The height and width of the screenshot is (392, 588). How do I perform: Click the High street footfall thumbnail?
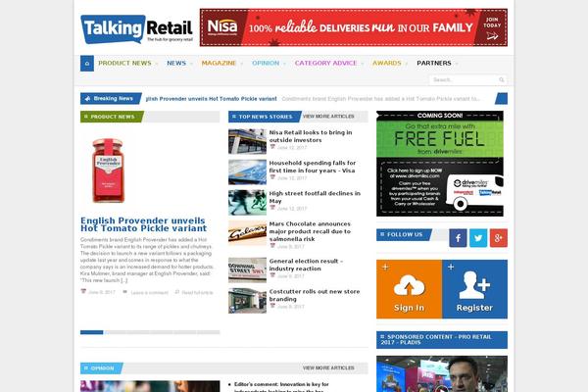(x=248, y=202)
